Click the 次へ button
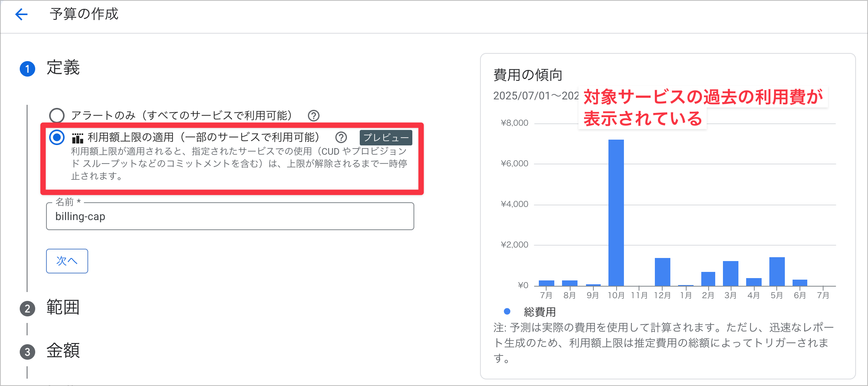This screenshot has width=868, height=386. [x=67, y=261]
